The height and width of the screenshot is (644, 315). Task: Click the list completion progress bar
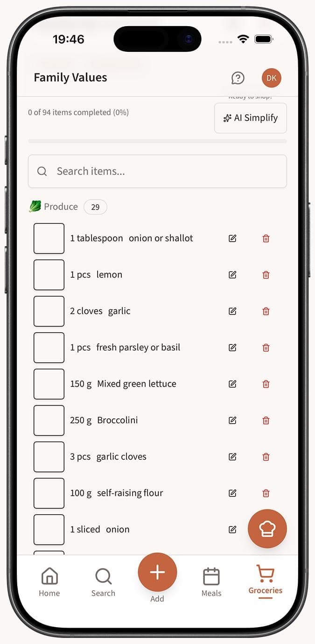click(157, 141)
